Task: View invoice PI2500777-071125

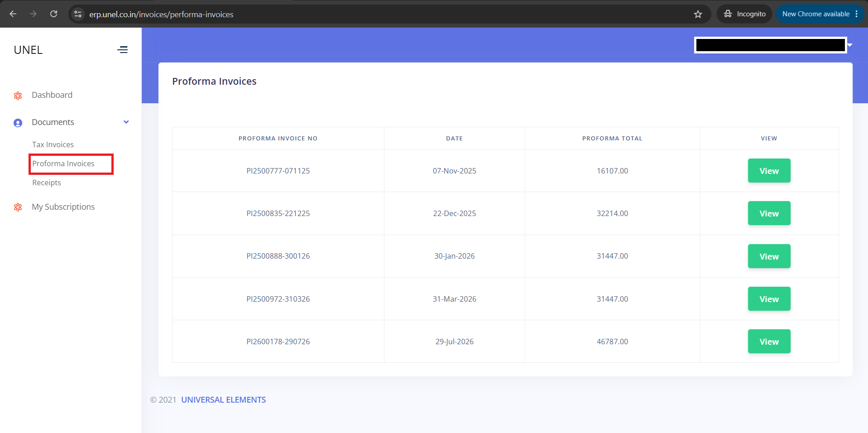Action: 769,171
